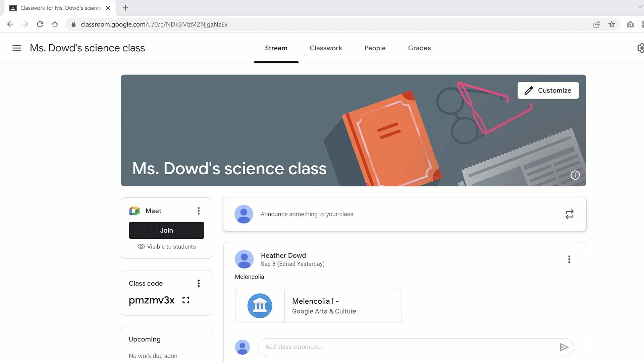Open the People tab
The height and width of the screenshot is (362, 644).
[x=375, y=48]
